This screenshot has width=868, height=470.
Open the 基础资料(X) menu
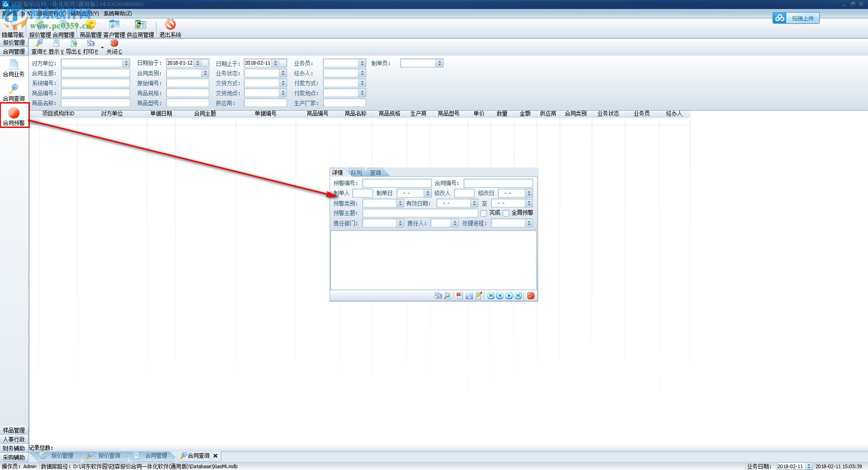tap(51, 14)
